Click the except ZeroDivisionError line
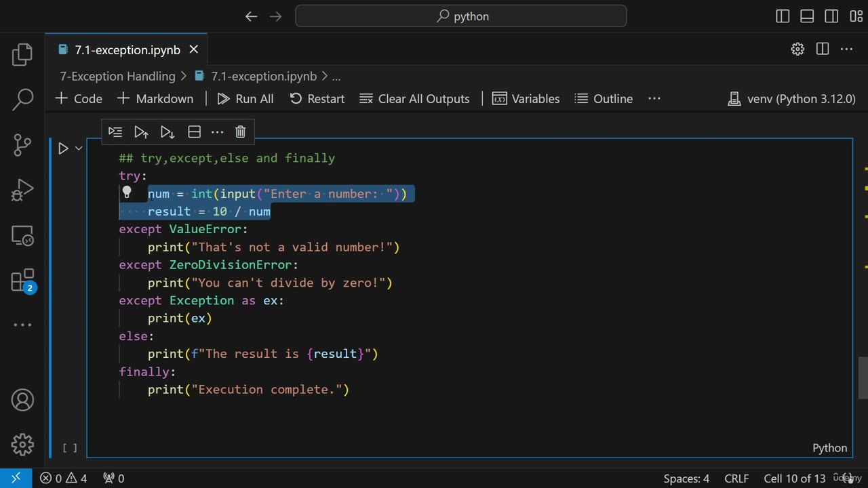Screen dimensions: 868x488 pyautogui.click(x=209, y=264)
